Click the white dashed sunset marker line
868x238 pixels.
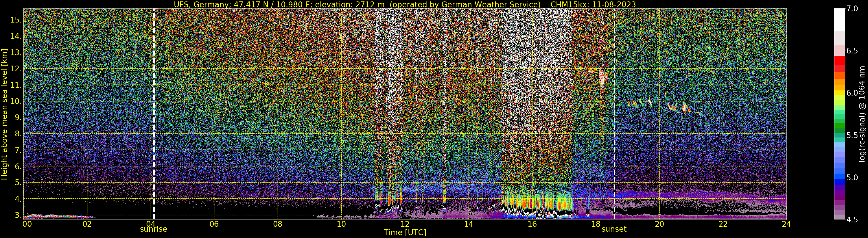coord(614,114)
